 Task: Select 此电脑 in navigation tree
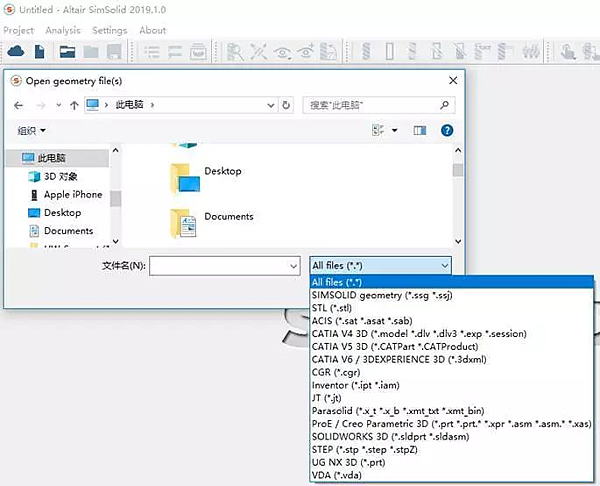point(57,158)
